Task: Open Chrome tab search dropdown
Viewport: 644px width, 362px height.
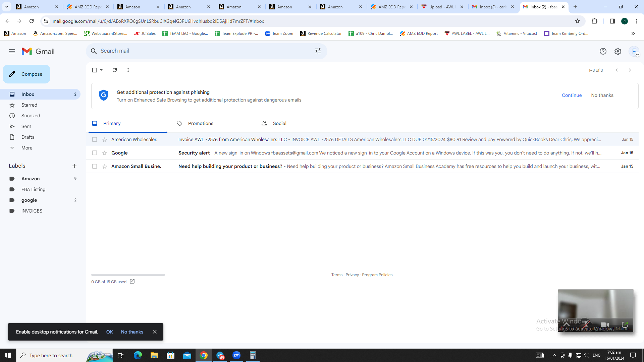Action: [x=7, y=7]
